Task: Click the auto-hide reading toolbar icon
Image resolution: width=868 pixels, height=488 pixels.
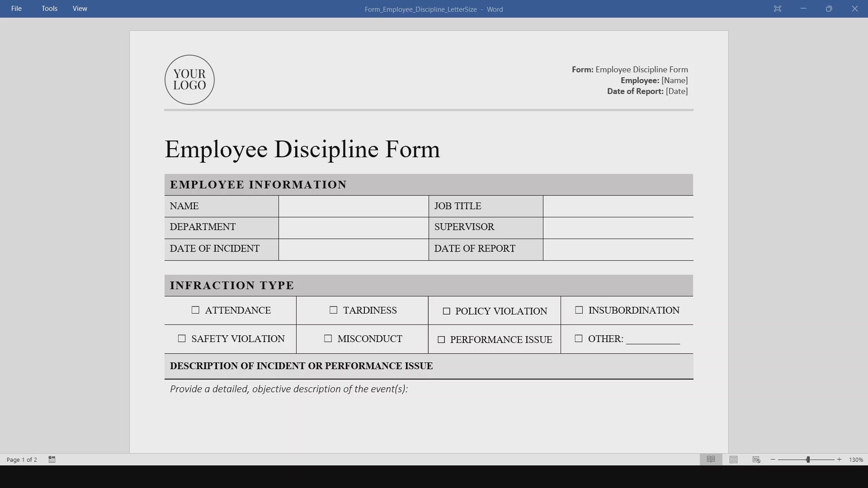Action: (777, 9)
